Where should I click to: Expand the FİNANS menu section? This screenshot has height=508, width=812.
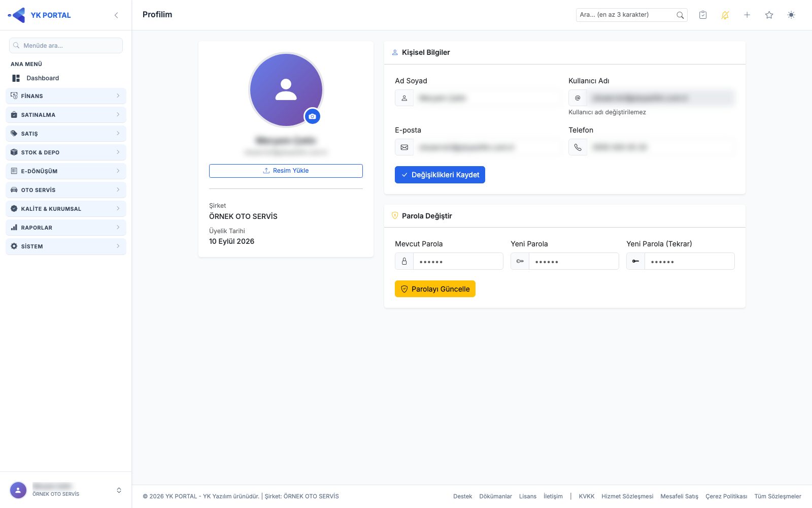[66, 96]
